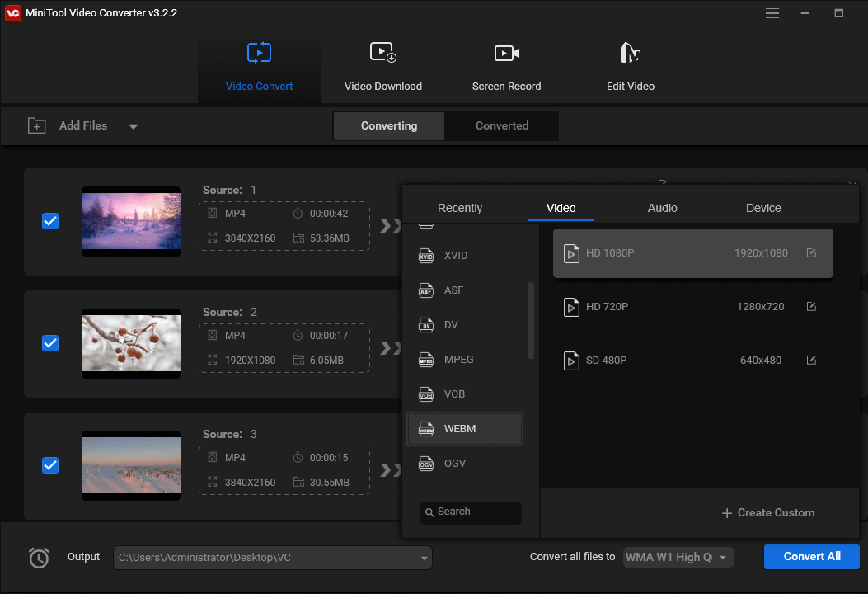
Task: Uncheck the Source 2 file checkbox
Action: [50, 343]
